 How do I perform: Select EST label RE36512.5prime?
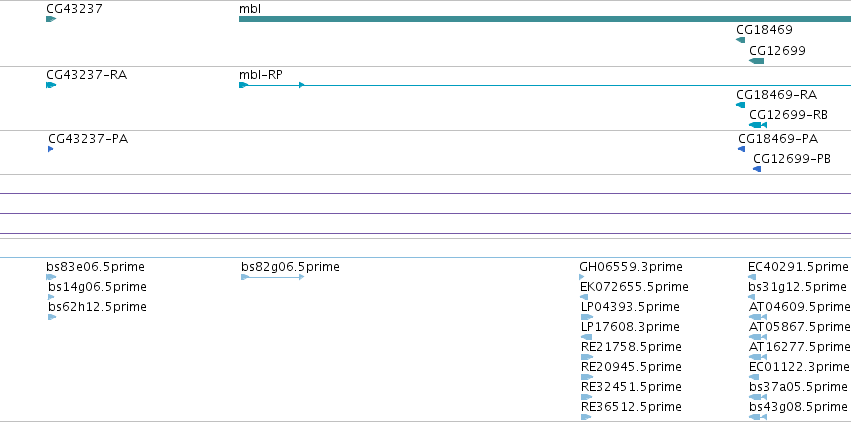tap(631, 407)
